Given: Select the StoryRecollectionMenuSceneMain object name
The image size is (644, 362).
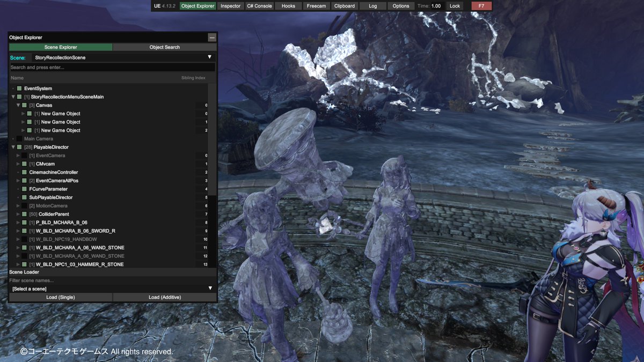Looking at the screenshot, I should click(67, 97).
